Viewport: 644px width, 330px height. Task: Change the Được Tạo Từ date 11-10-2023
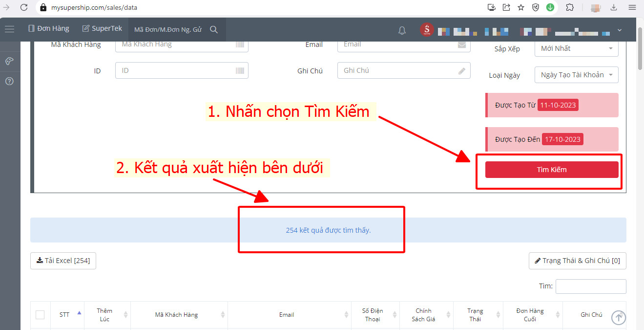point(558,105)
